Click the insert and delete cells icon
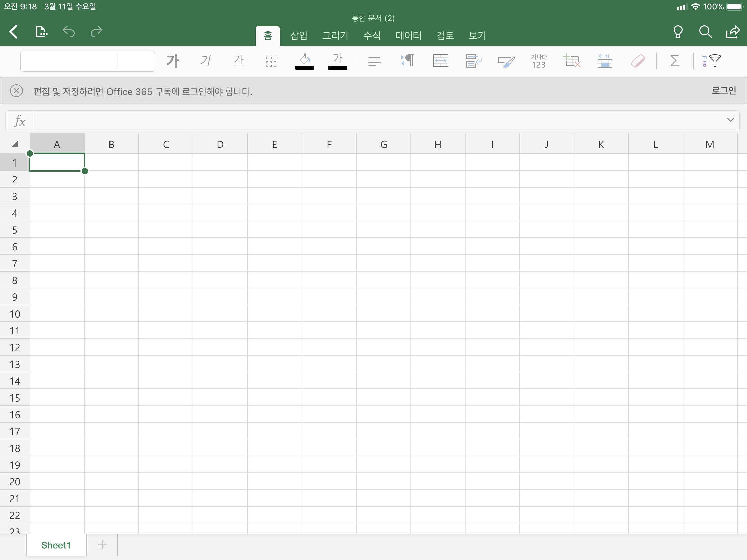Image resolution: width=747 pixels, height=560 pixels. [x=571, y=61]
